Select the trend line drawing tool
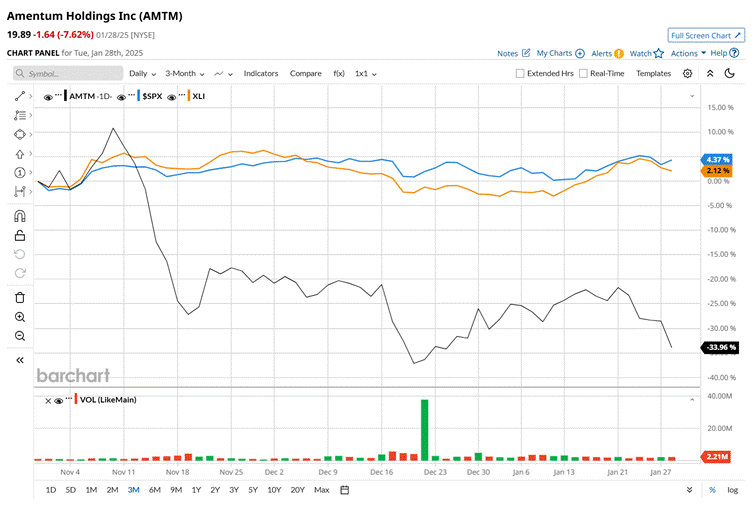 [x=20, y=96]
